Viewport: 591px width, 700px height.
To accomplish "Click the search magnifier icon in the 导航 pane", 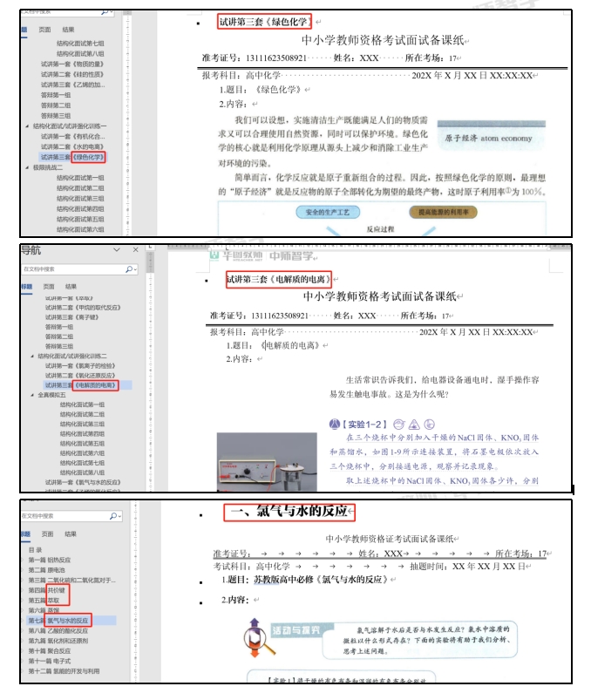I will [129, 270].
